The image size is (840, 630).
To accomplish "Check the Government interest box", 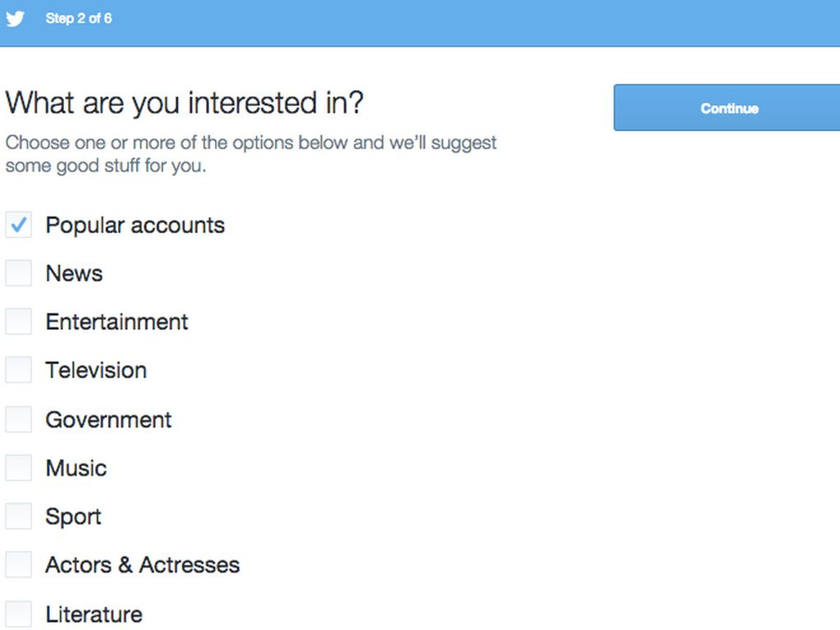I will (x=18, y=419).
